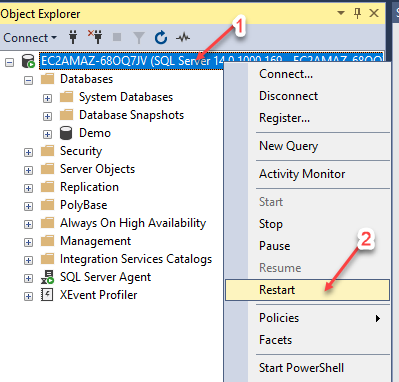Click the XEvent Profiler icon
Screen dimensions: 399x382
(x=47, y=295)
